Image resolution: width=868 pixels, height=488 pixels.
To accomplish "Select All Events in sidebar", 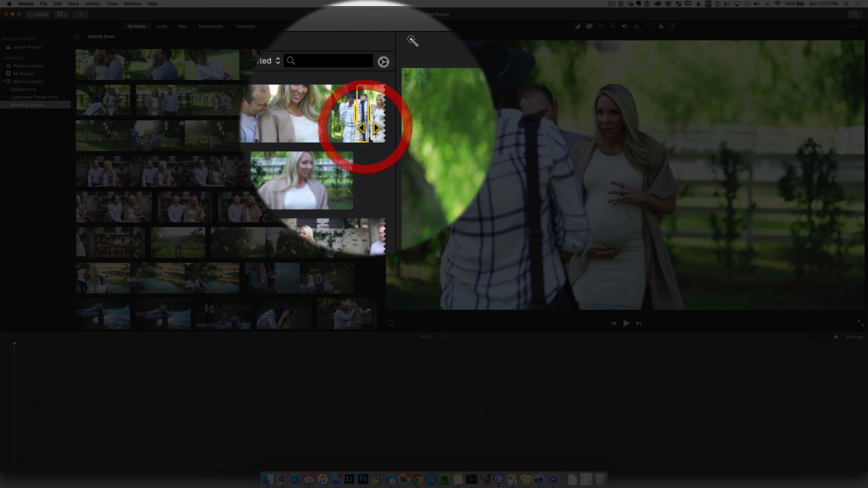I will point(24,74).
